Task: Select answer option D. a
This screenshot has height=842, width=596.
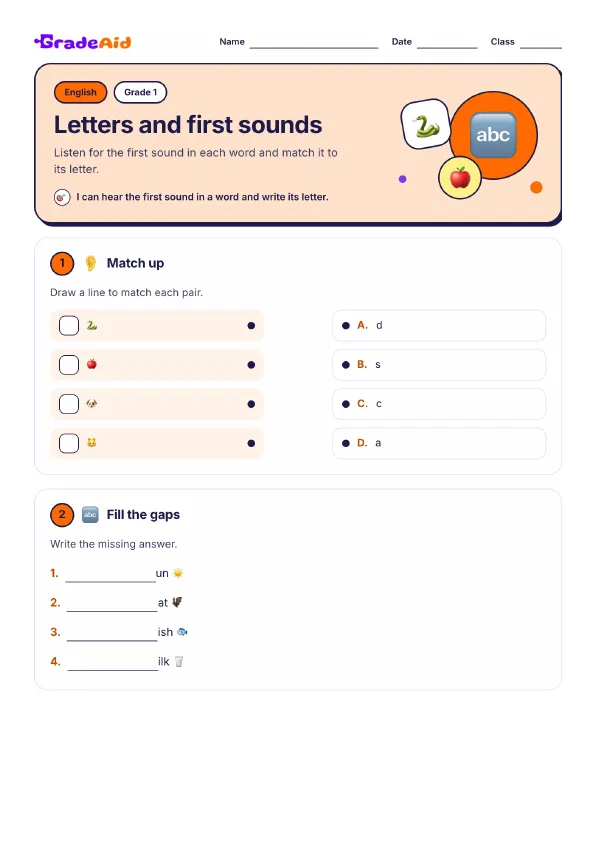Action: 439,443
